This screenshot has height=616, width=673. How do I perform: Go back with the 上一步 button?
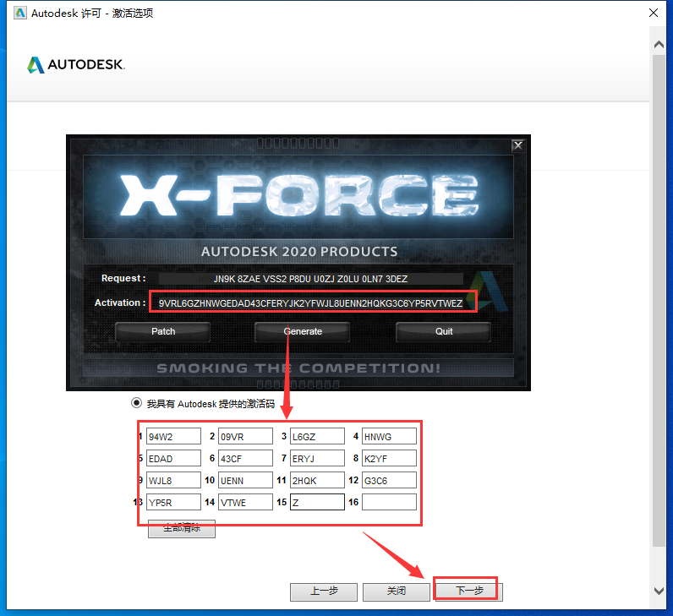(324, 591)
